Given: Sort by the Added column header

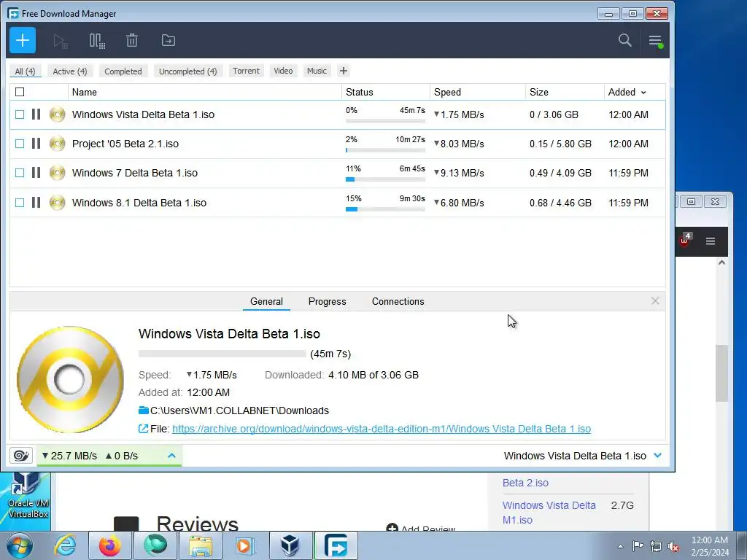Looking at the screenshot, I should coord(627,92).
